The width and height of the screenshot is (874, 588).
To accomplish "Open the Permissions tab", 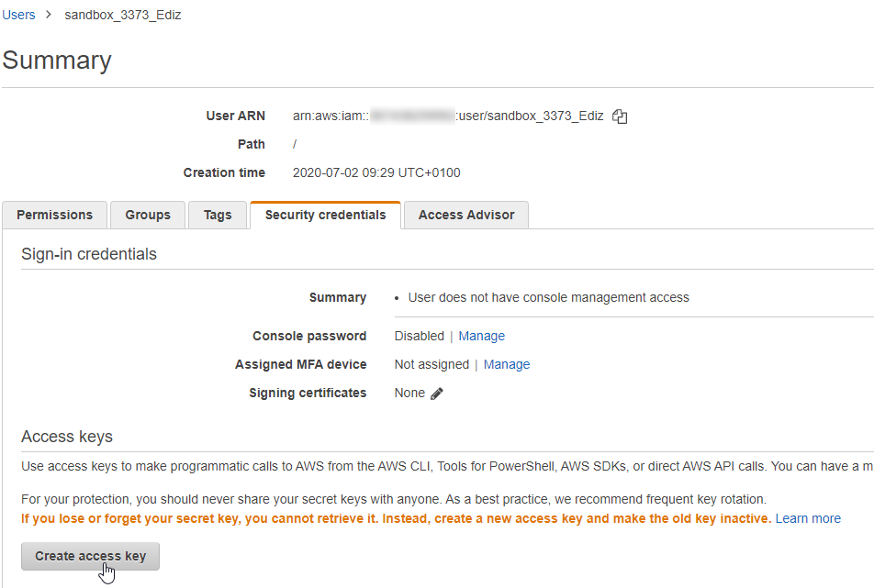I will click(54, 215).
